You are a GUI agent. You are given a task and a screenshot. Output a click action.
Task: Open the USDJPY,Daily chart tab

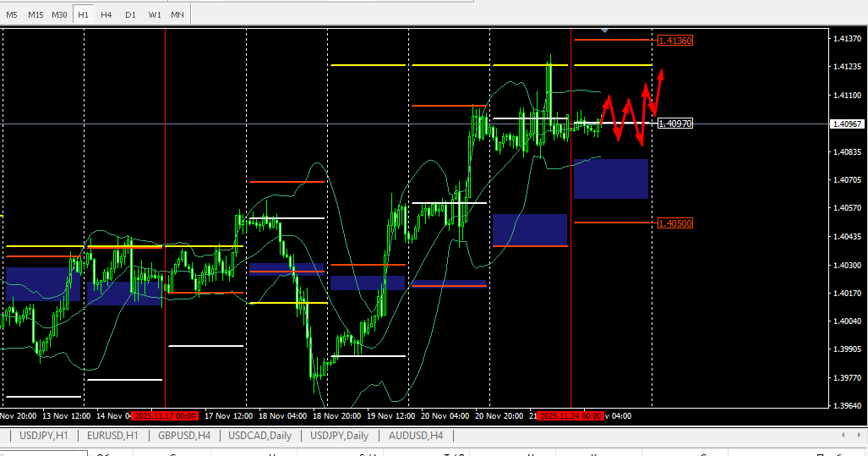pos(339,436)
